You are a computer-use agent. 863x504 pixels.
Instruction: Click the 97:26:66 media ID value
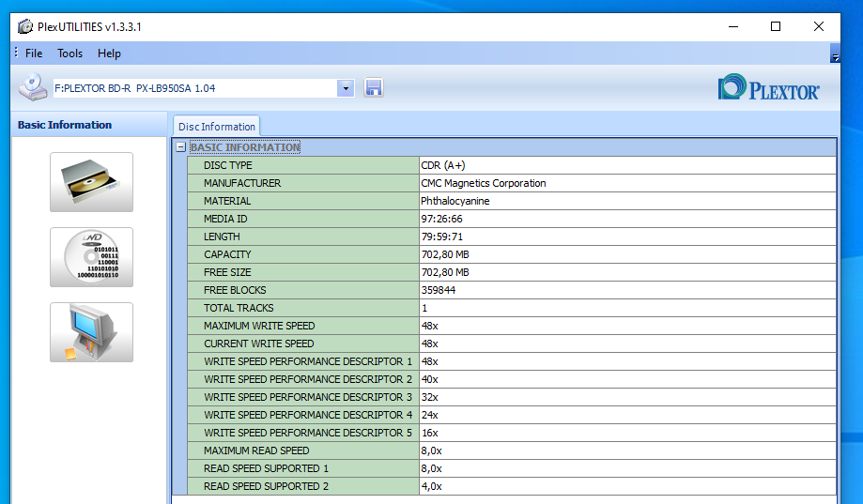pos(627,219)
